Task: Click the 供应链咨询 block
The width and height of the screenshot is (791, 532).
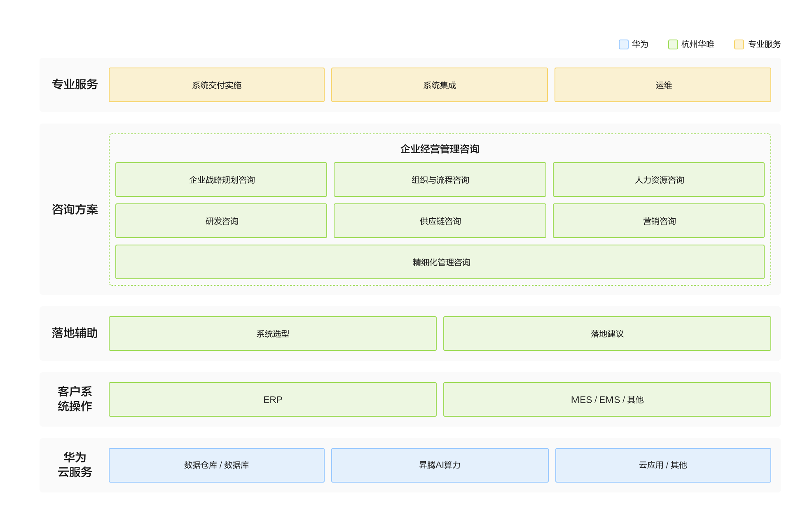Action: click(x=440, y=221)
